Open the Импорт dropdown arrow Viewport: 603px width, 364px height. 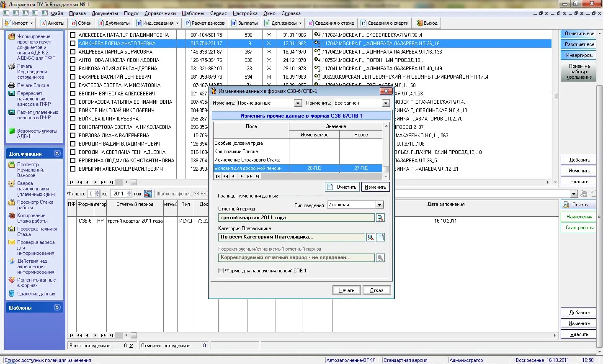[x=31, y=23]
